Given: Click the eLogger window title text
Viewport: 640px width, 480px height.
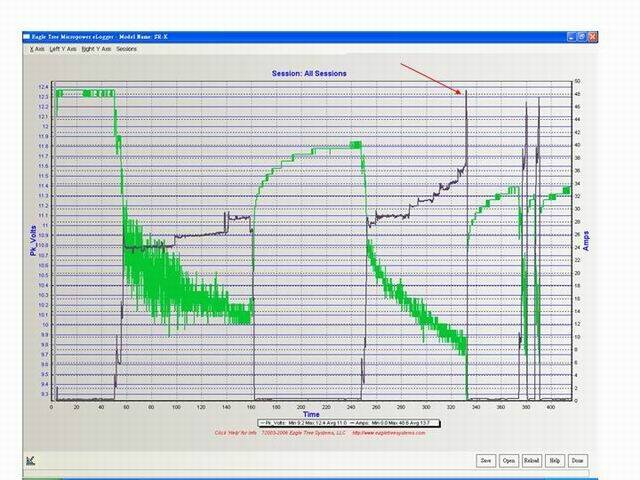Looking at the screenshot, I should click(100, 37).
